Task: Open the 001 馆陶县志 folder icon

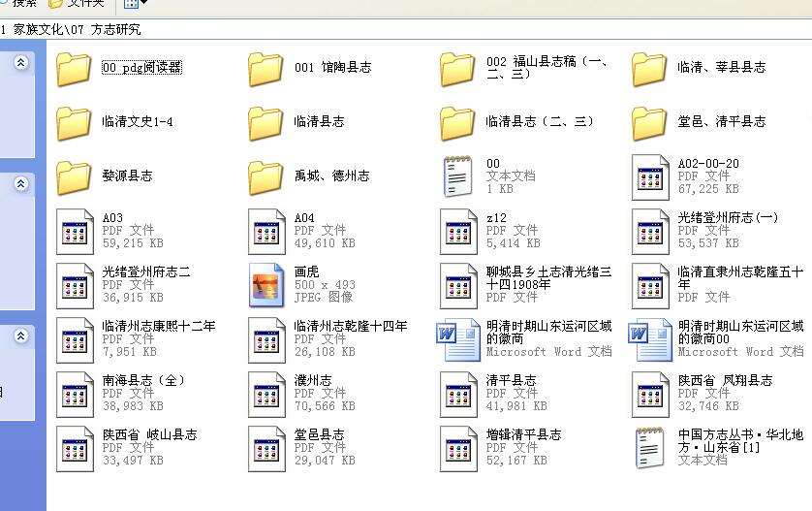Action: (265, 68)
